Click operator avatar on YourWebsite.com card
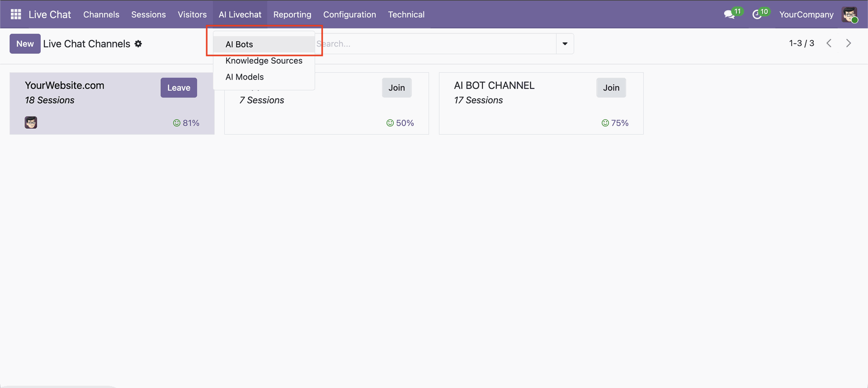 (x=31, y=122)
